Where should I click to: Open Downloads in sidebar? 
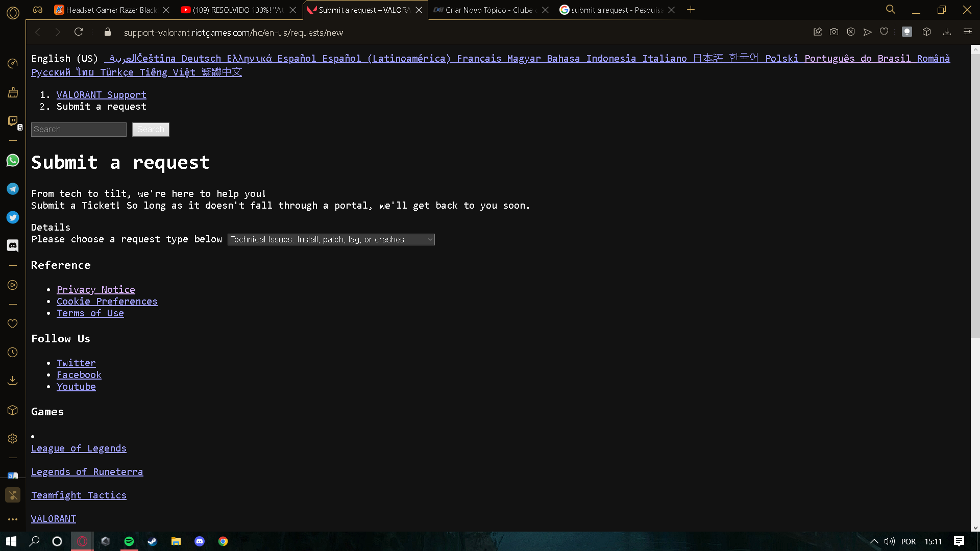(13, 381)
